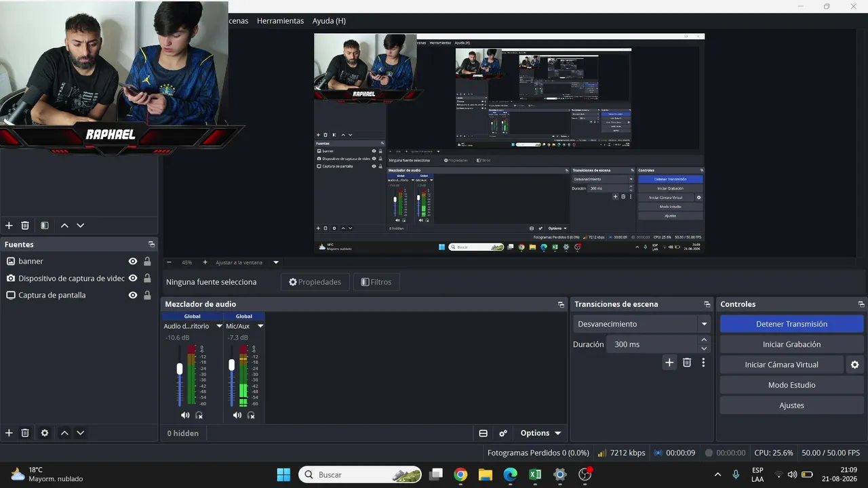Open Excel from the taskbar
Viewport: 868px width, 488px height.
[535, 474]
